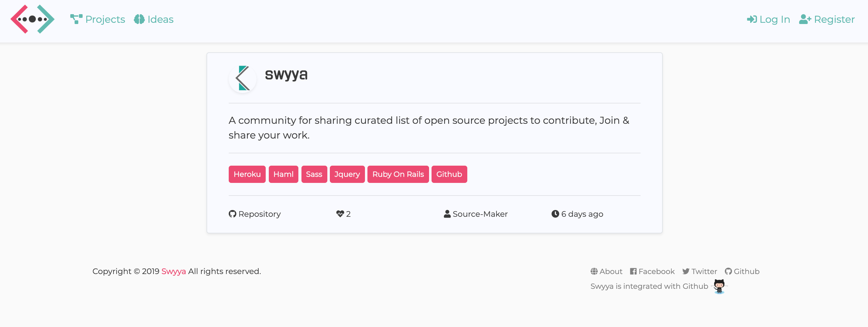Open the Ideas page
Image resolution: width=868 pixels, height=327 pixels.
click(x=160, y=19)
